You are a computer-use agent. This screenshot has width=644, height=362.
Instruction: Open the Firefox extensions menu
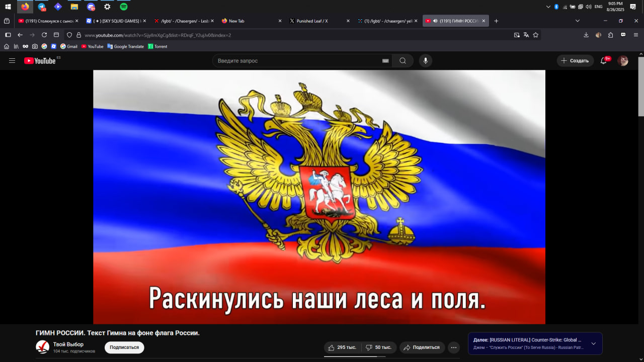tap(611, 35)
